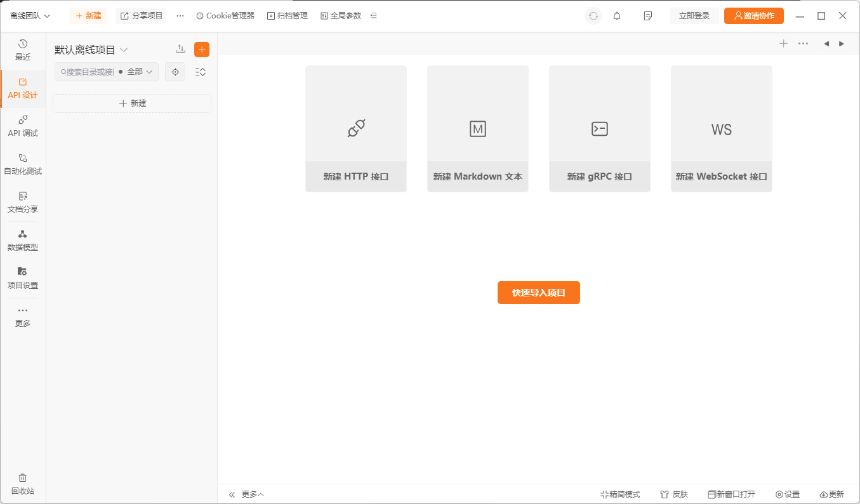Click the orange plus icon beside project name

(202, 50)
